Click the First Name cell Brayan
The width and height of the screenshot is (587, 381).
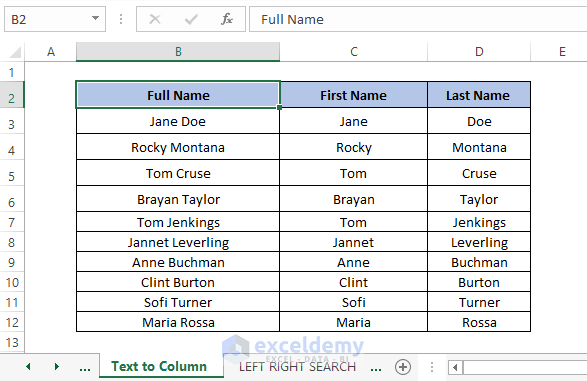pos(353,199)
